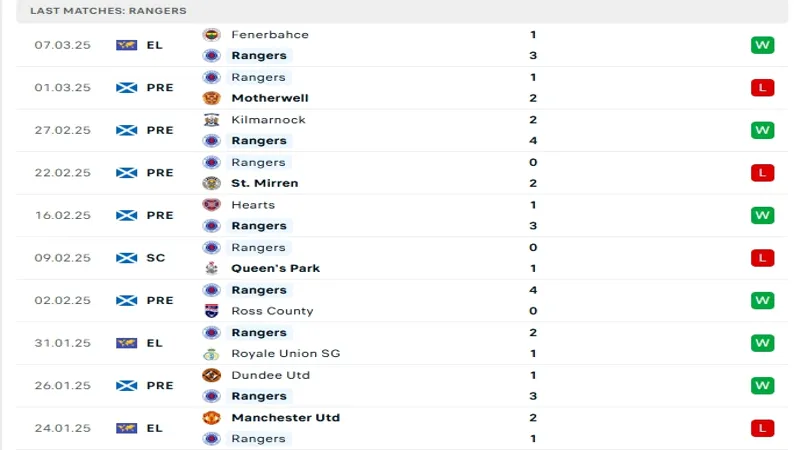Image resolution: width=800 pixels, height=450 pixels.
Task: Click the Royale Union SG crest icon
Action: [x=211, y=353]
